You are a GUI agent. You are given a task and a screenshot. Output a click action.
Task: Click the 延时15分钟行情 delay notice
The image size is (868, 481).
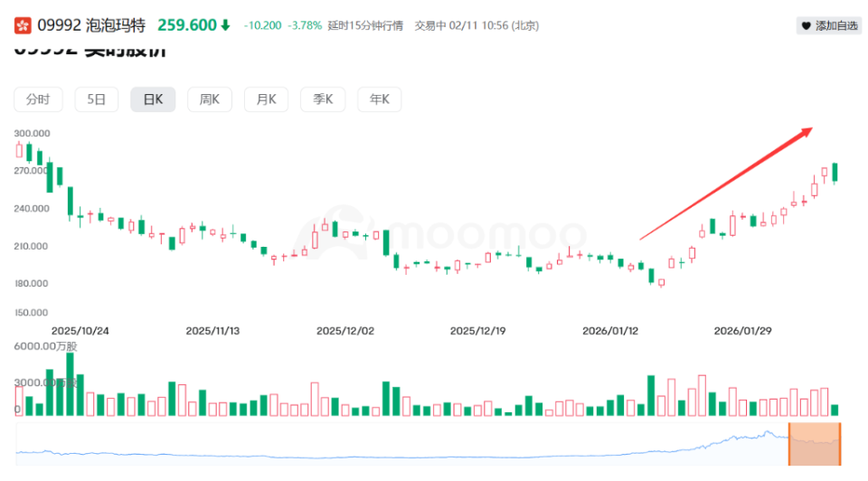(x=365, y=25)
